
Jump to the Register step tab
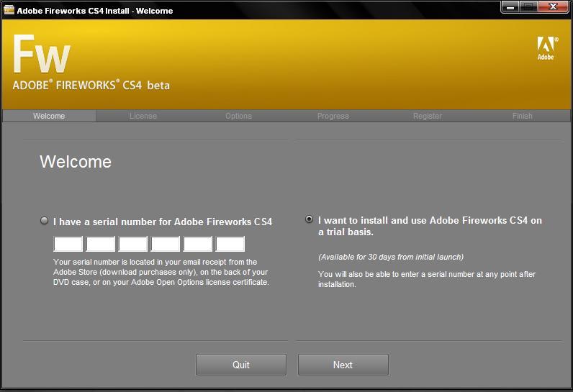pos(428,116)
